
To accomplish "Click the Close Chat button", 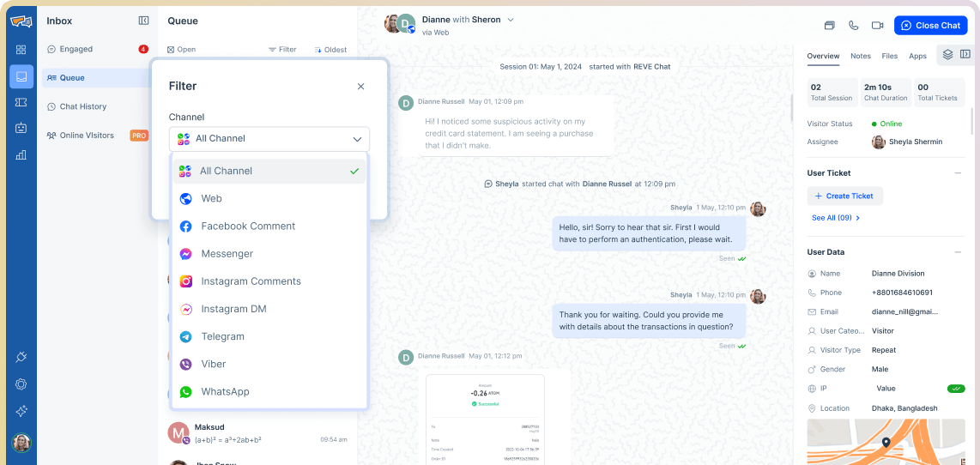I will (x=930, y=26).
